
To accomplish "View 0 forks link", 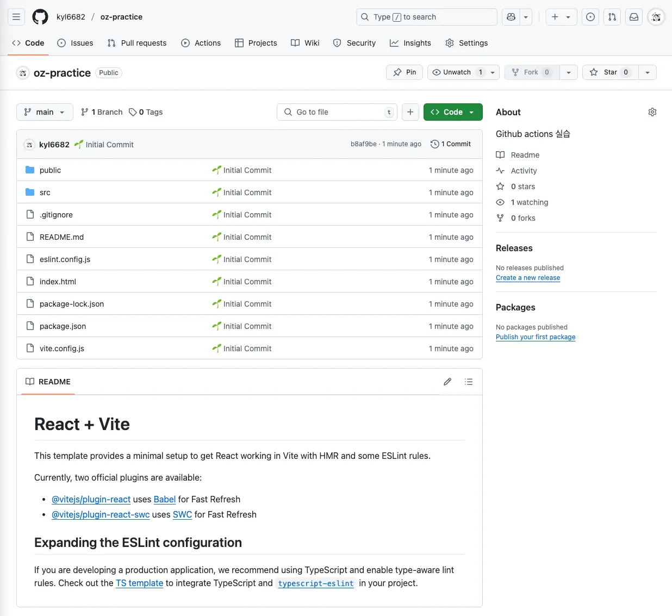I will (522, 218).
